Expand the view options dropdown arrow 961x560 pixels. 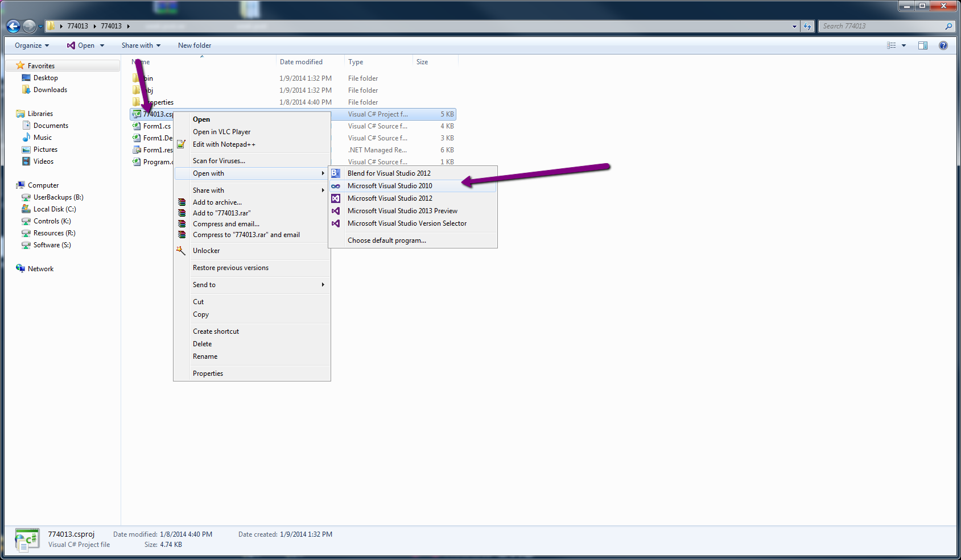click(x=904, y=45)
